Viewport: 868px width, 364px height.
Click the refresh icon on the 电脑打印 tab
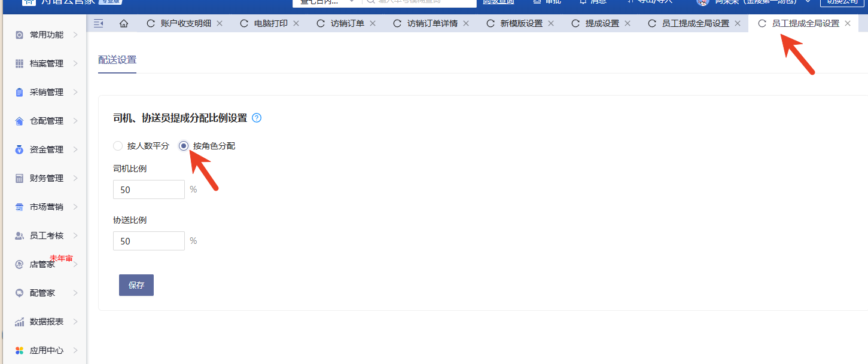[x=243, y=23]
